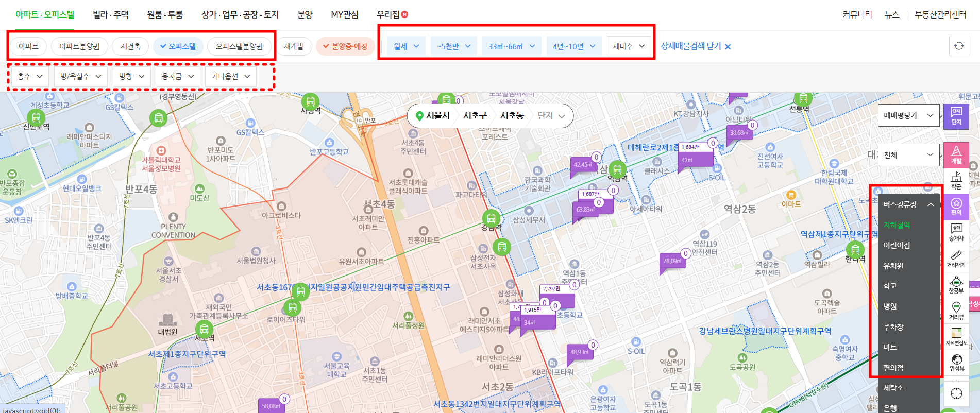The image size is (980, 413).
Task: Open the 분양 tab
Action: 305,14
